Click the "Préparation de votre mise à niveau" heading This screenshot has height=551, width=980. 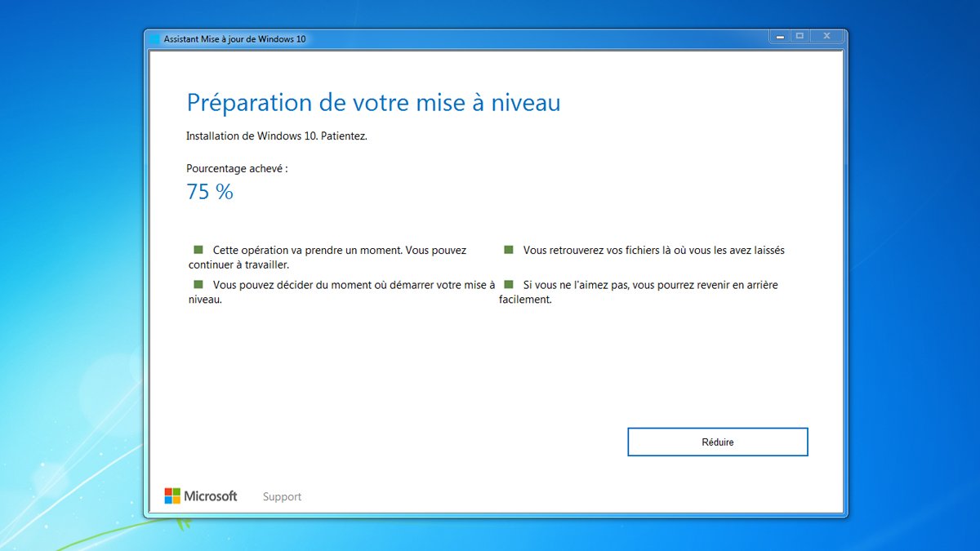[373, 103]
